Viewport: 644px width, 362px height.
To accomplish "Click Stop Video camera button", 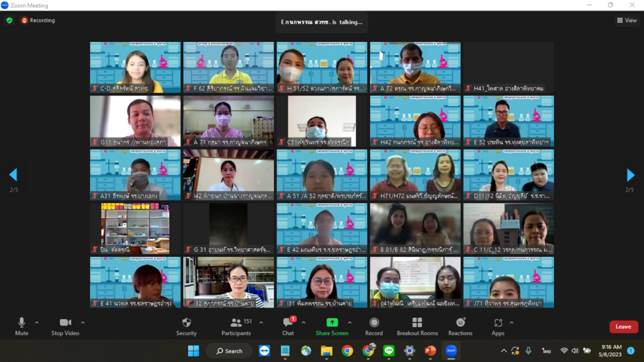I will [65, 326].
